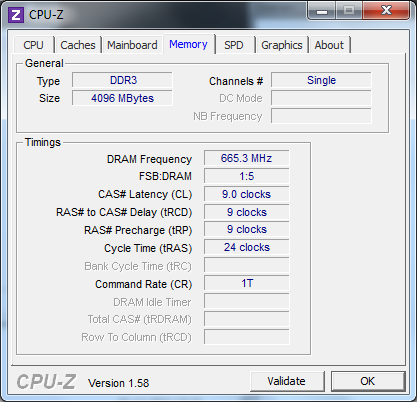Open the SPD tab
Viewport: 417px width, 402px height.
233,45
